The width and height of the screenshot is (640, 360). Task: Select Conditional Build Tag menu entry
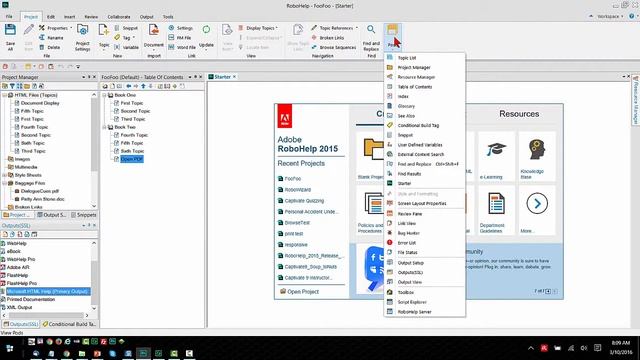tap(424, 125)
